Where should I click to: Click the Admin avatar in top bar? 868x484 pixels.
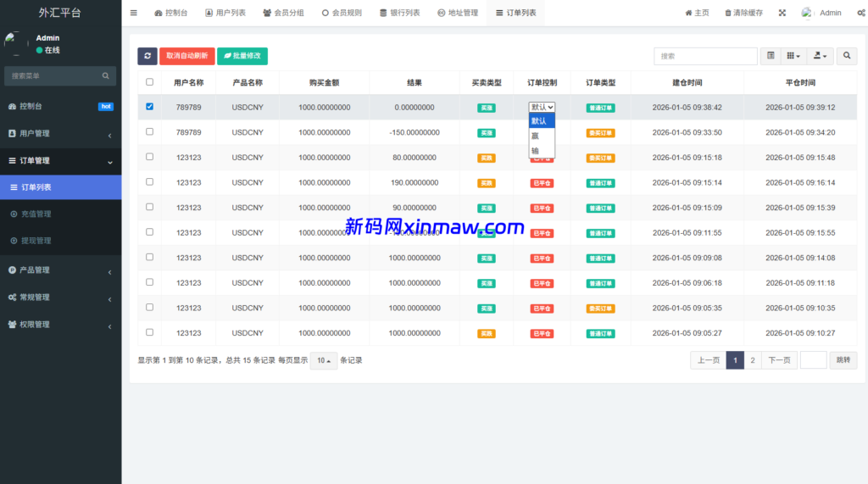pyautogui.click(x=807, y=13)
